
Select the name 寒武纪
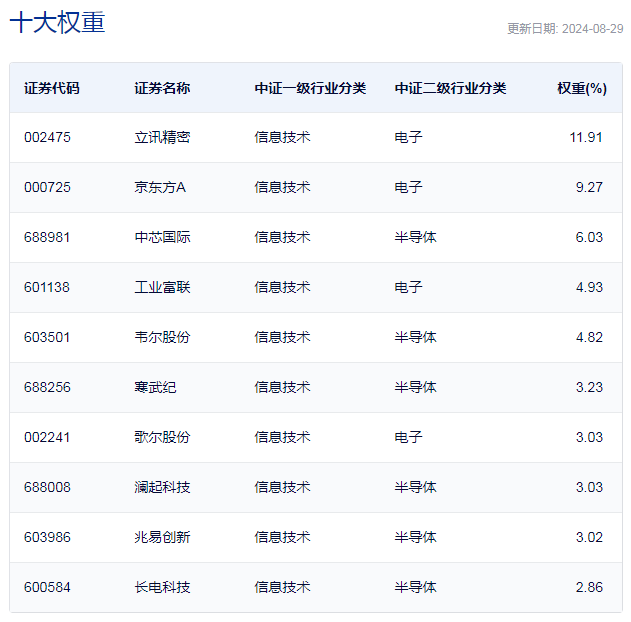[x=155, y=387]
